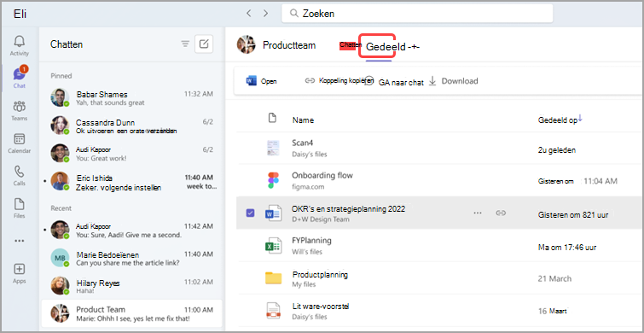Open the file in Word via Open
Image resolution: width=644 pixels, height=333 pixels.
(262, 81)
